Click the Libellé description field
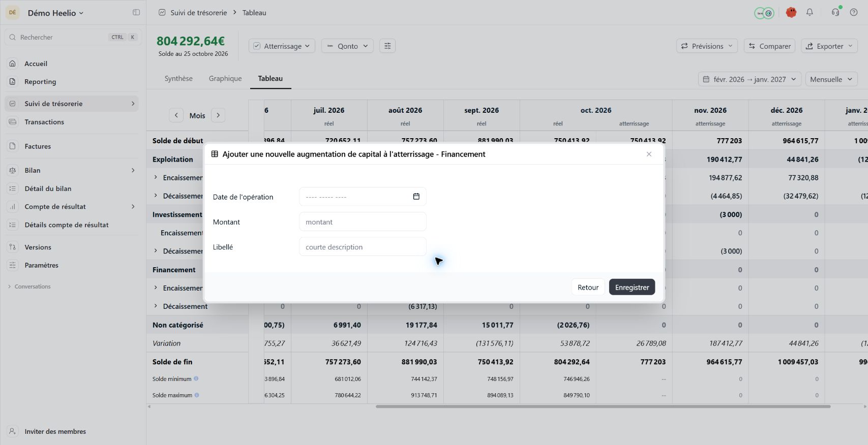The height and width of the screenshot is (445, 868). tap(363, 247)
